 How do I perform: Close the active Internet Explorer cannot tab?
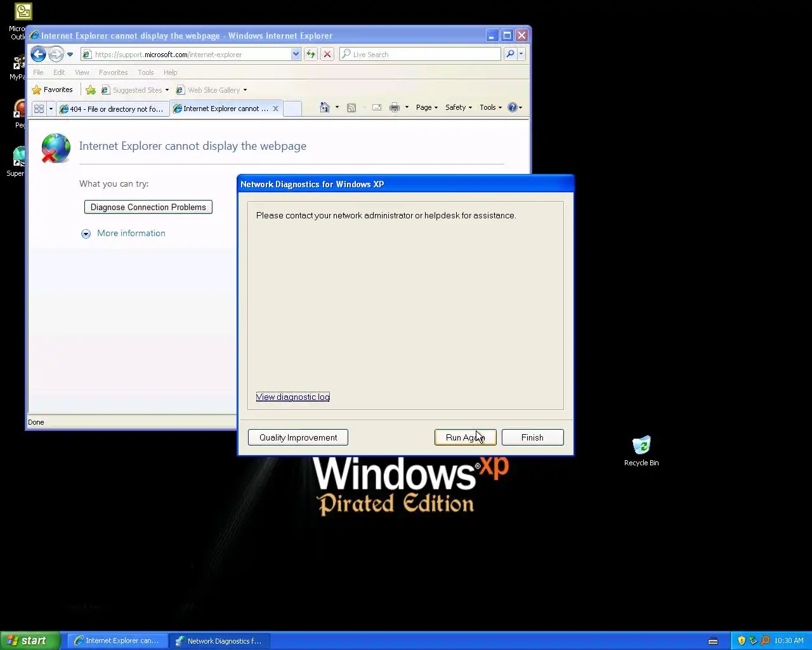(275, 109)
